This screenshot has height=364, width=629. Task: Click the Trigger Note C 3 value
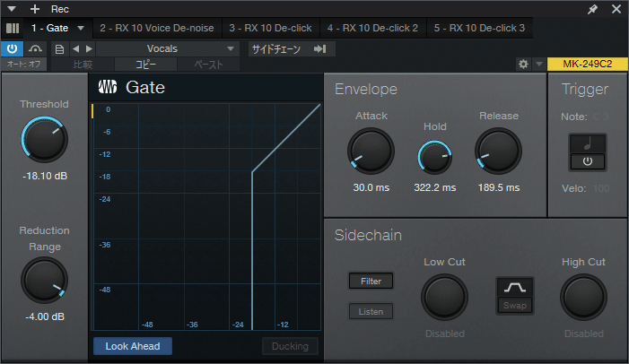[x=600, y=117]
